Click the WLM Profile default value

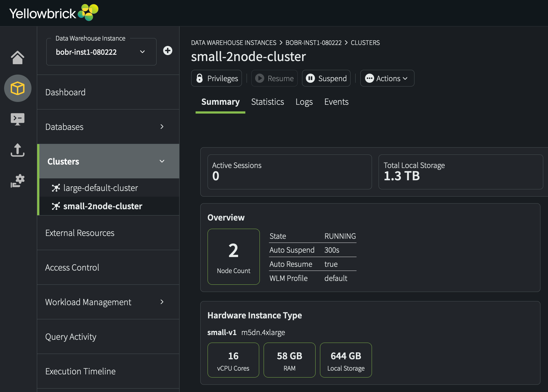pyautogui.click(x=336, y=278)
